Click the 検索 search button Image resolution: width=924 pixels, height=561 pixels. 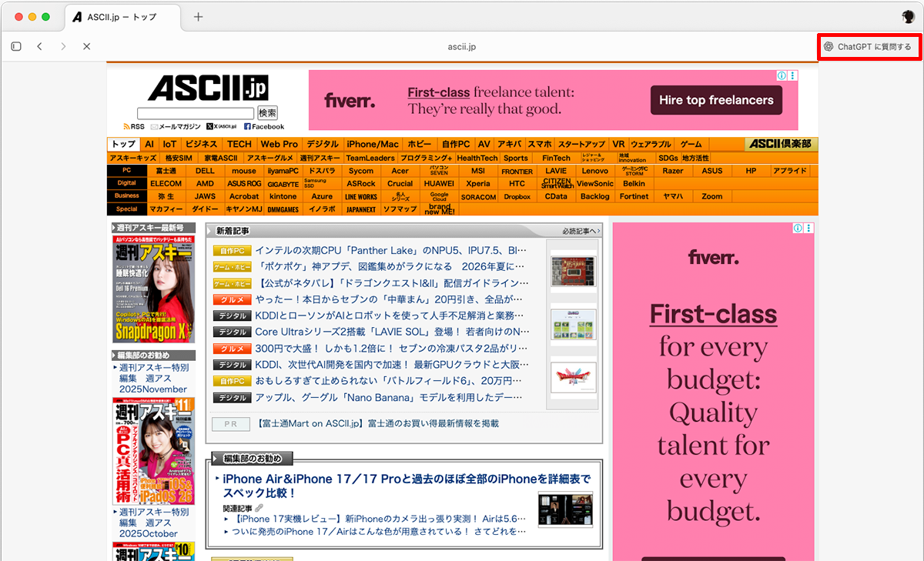(267, 113)
